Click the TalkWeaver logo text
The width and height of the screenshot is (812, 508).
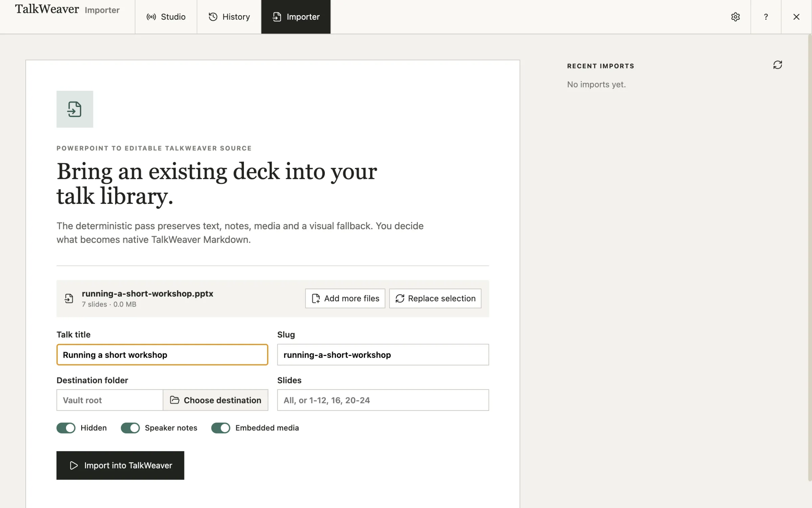[x=47, y=9]
